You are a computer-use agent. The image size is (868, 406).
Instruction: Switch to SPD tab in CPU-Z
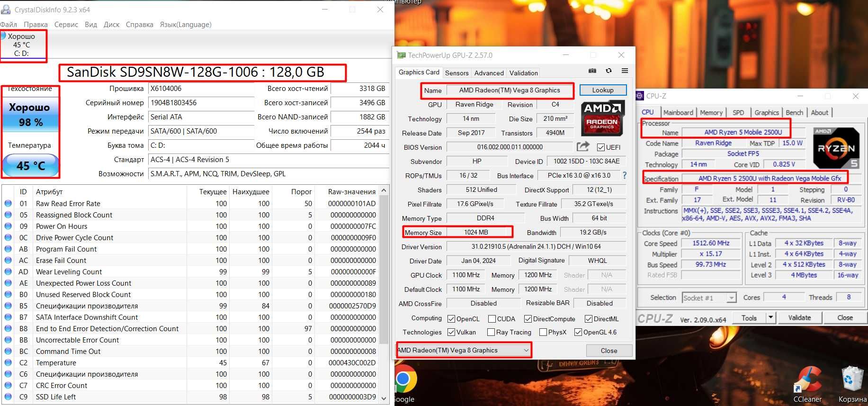click(738, 112)
